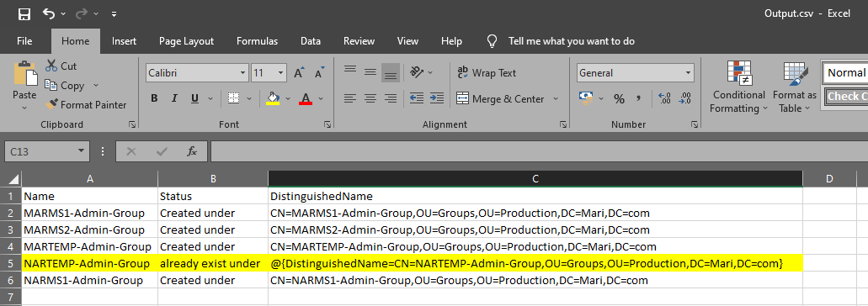
Task: Apply the yellow fill color bucket
Action: coord(273,99)
